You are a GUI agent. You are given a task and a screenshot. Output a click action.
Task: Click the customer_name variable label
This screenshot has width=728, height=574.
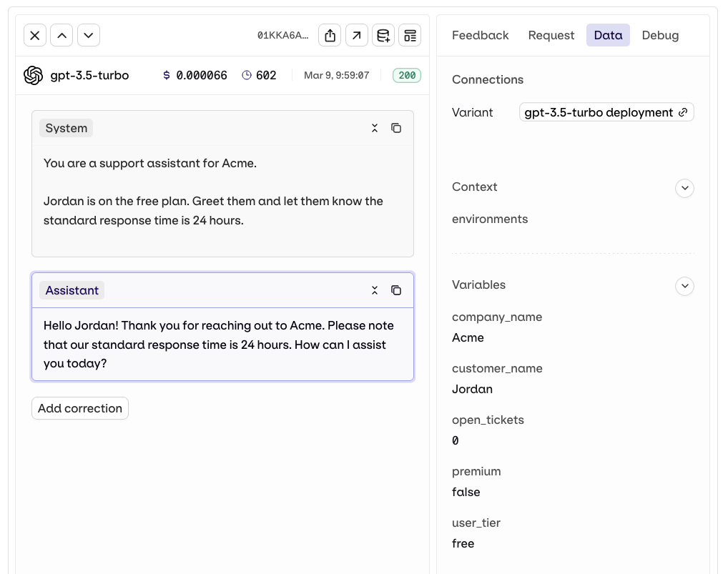click(x=497, y=368)
